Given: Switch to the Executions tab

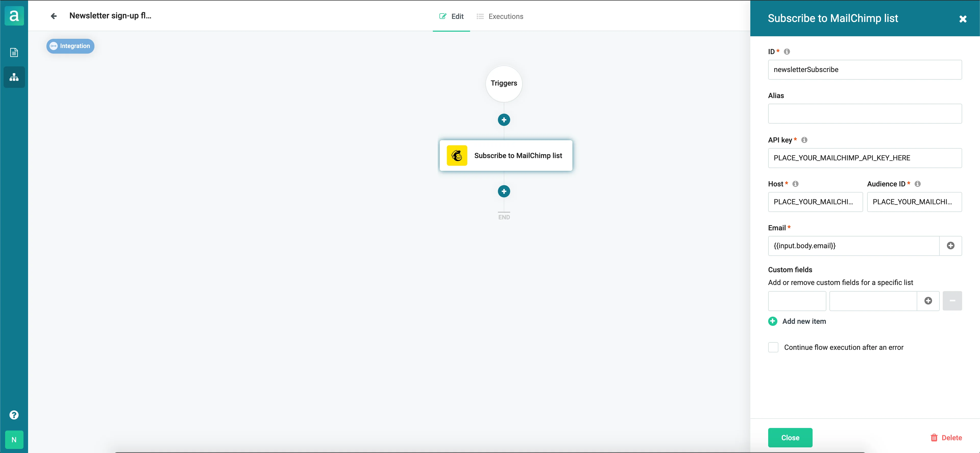Looking at the screenshot, I should [500, 16].
